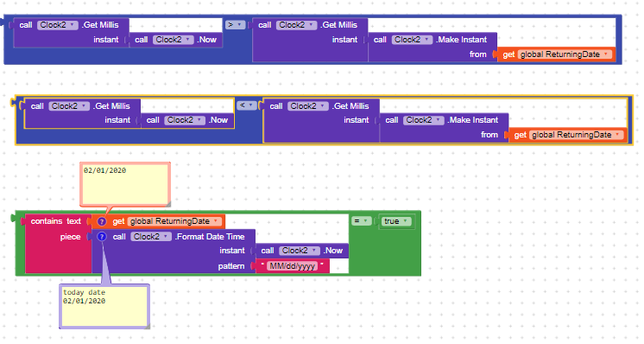Click the resize handle of 02/01/2020 comment note
Image resolution: width=644 pixels, height=344 pixels.
coord(168,204)
